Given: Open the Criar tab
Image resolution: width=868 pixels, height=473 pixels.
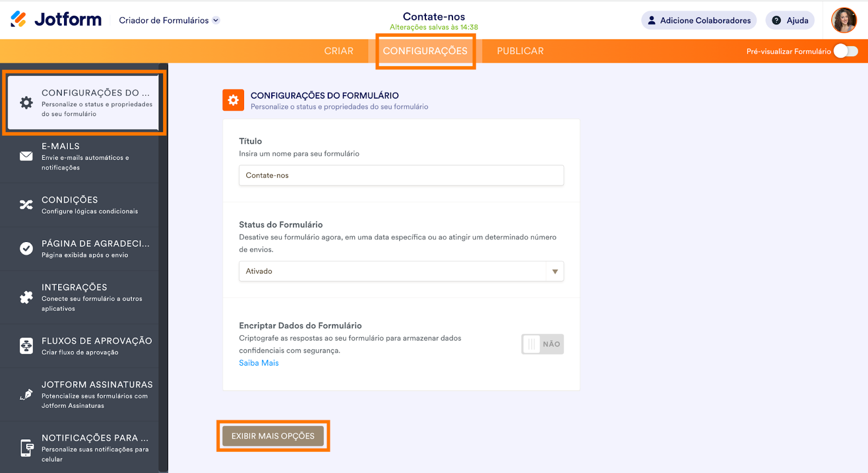Looking at the screenshot, I should [x=339, y=50].
